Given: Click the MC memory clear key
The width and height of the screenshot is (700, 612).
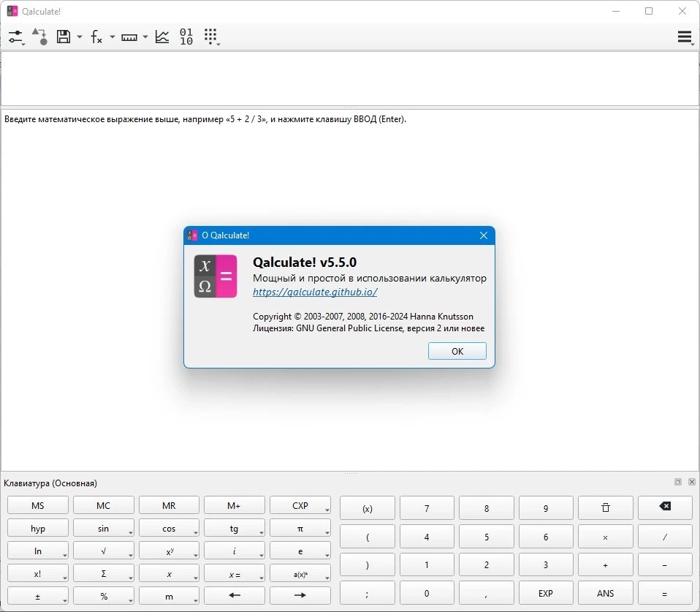Looking at the screenshot, I should (x=103, y=505).
